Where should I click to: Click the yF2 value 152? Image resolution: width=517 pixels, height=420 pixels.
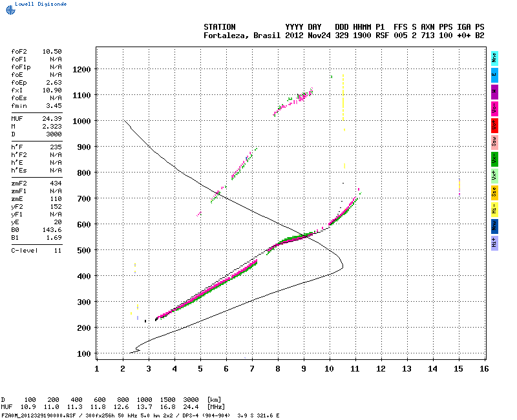(x=56, y=207)
